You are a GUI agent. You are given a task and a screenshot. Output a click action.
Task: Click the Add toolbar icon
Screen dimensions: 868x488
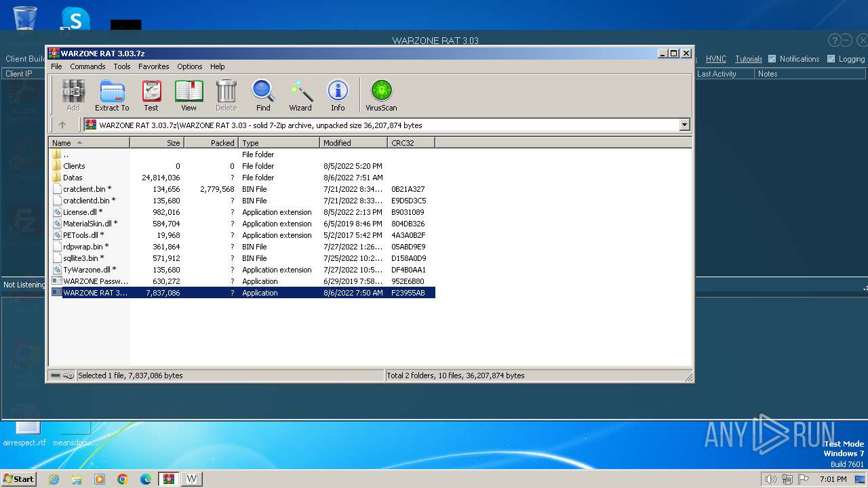point(73,95)
